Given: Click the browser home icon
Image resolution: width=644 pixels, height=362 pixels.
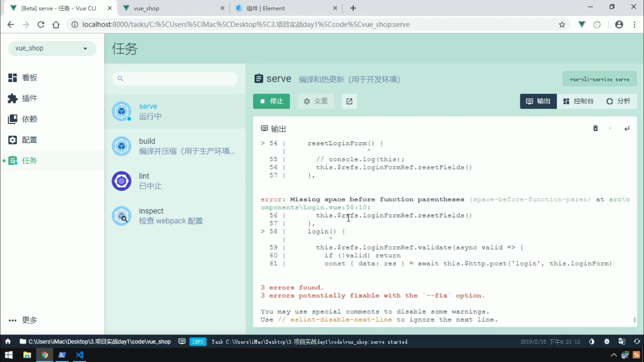Looking at the screenshot, I should pos(56,24).
